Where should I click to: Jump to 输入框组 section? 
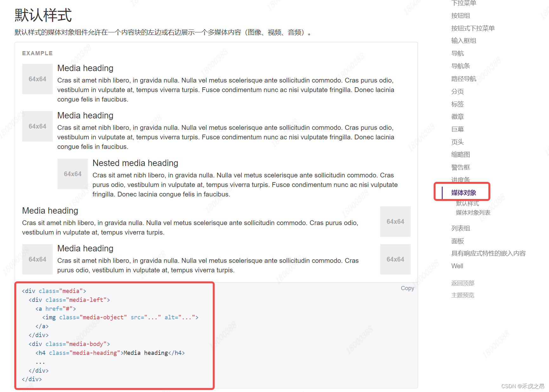[x=464, y=41]
